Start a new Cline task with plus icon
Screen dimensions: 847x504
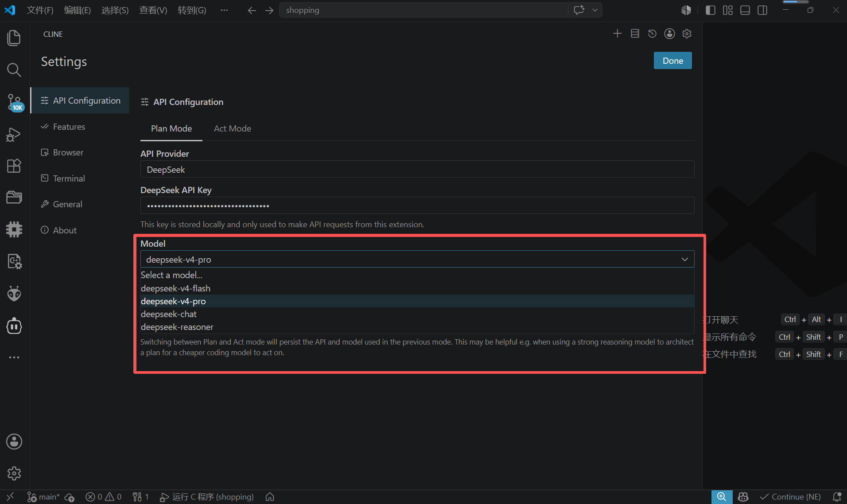(618, 34)
